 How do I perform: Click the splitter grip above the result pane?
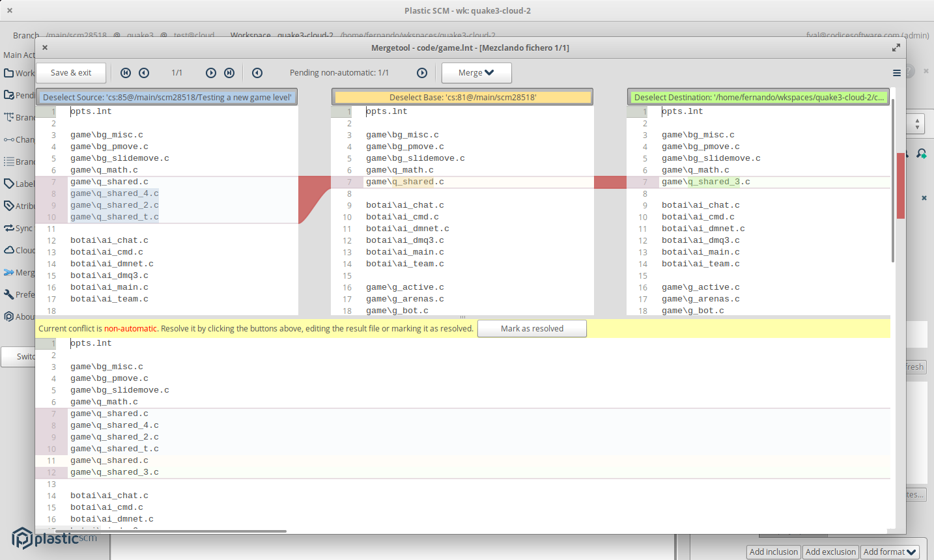coord(462,317)
